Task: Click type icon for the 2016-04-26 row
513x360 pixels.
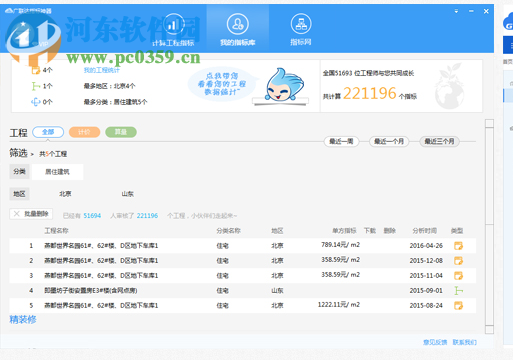Action: click(x=459, y=246)
